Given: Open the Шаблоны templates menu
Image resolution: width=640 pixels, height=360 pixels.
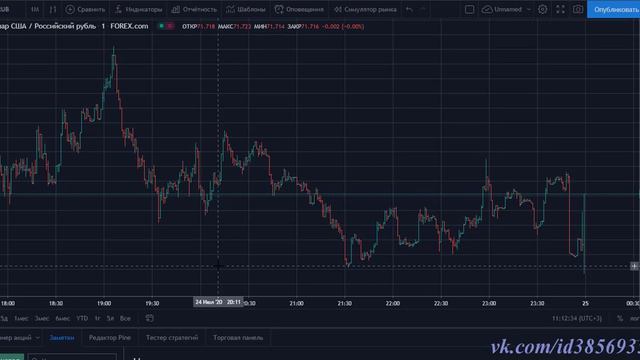Looking at the screenshot, I should pos(246,9).
